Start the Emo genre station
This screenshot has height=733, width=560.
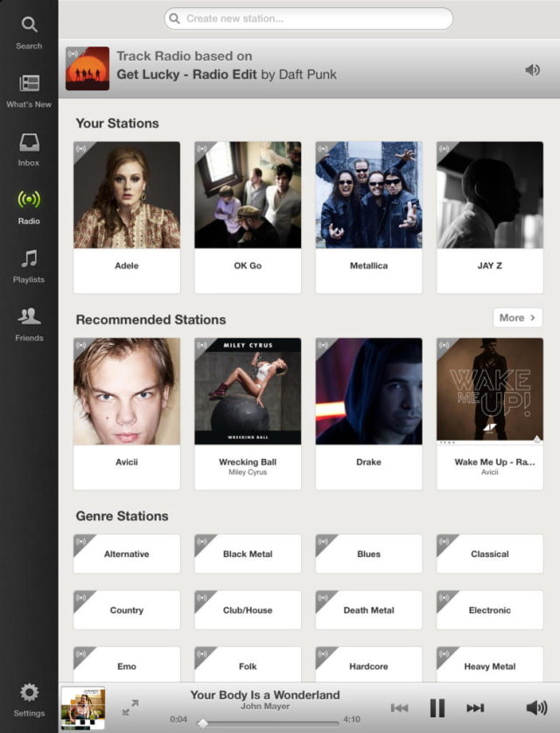tap(127, 665)
